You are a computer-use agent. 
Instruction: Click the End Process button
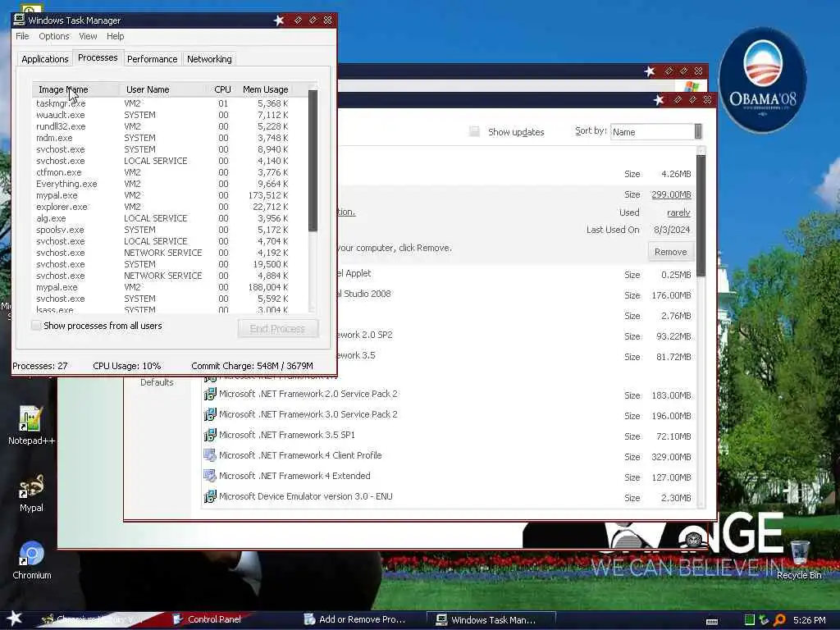(x=277, y=328)
